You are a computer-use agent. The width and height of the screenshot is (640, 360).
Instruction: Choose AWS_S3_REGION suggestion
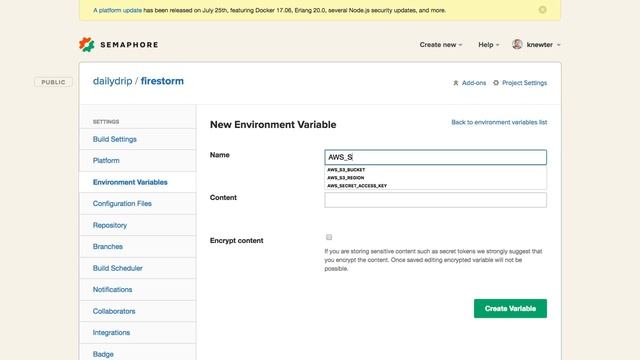click(x=435, y=178)
